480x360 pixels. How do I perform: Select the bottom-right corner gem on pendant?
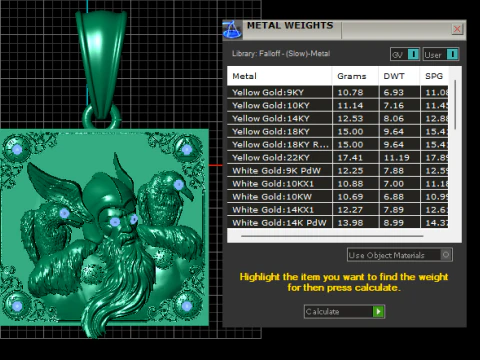pyautogui.click(x=187, y=306)
